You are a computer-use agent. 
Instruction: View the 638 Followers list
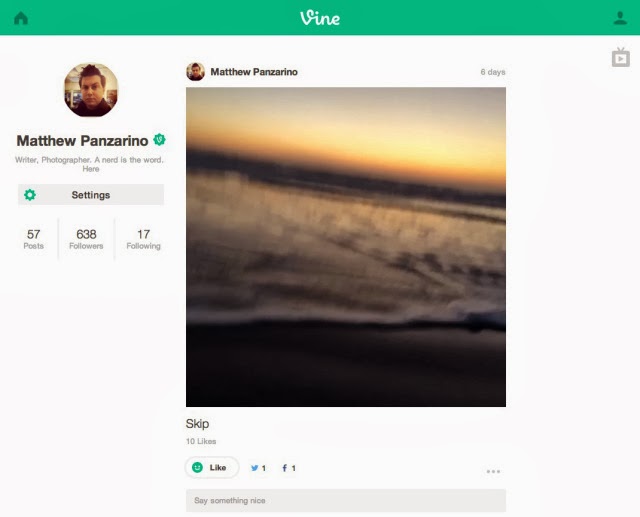[x=86, y=239]
